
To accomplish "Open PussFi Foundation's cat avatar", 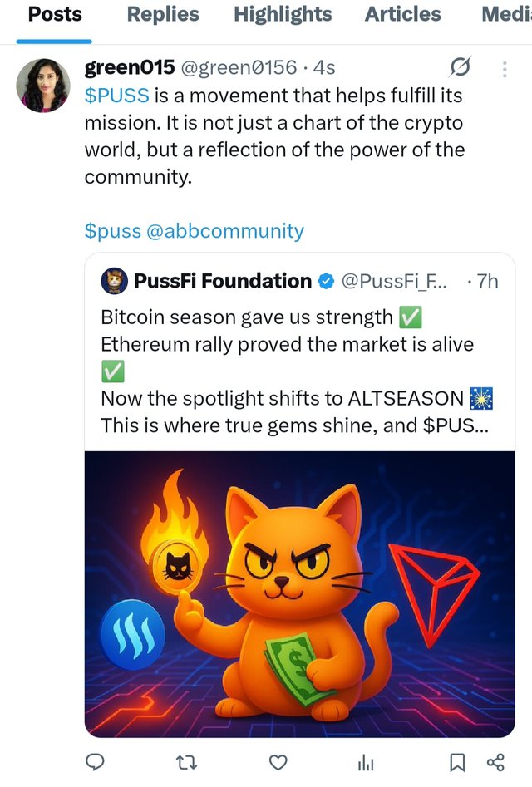I will point(114,282).
